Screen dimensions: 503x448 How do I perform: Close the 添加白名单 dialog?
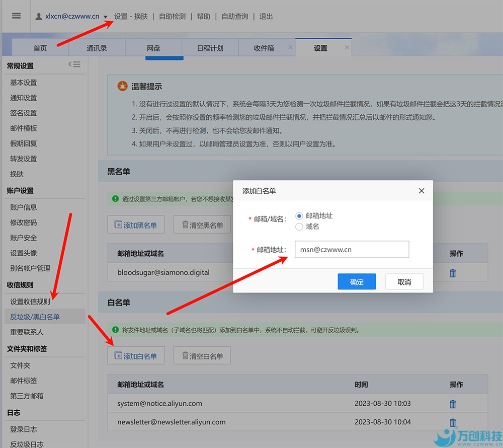coord(422,191)
